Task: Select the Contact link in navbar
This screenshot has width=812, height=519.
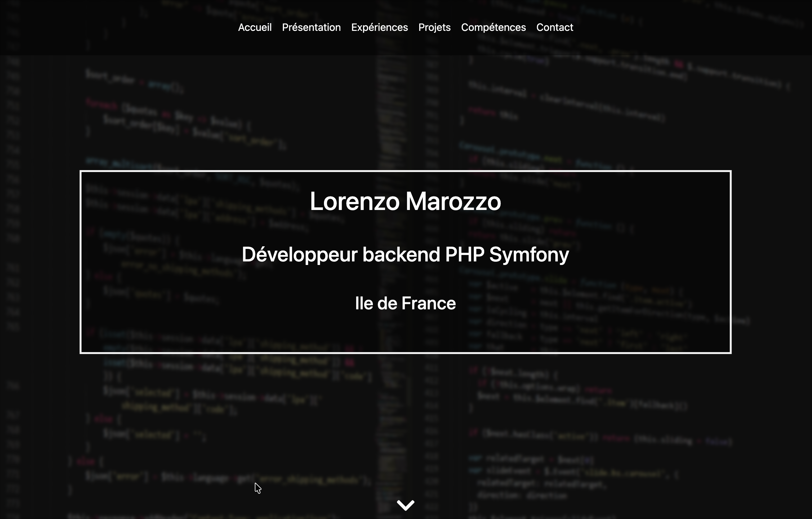Action: click(554, 27)
